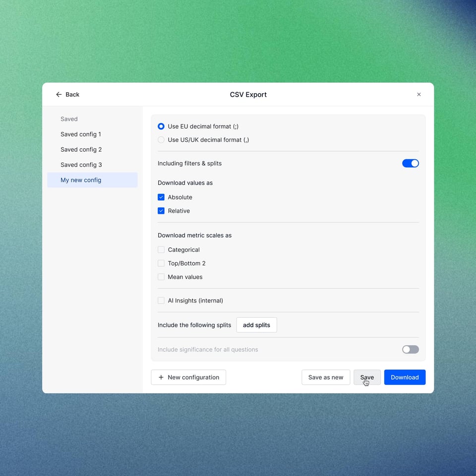This screenshot has width=476, height=476.
Task: Select Use US/UK decimal format option
Action: tap(161, 140)
